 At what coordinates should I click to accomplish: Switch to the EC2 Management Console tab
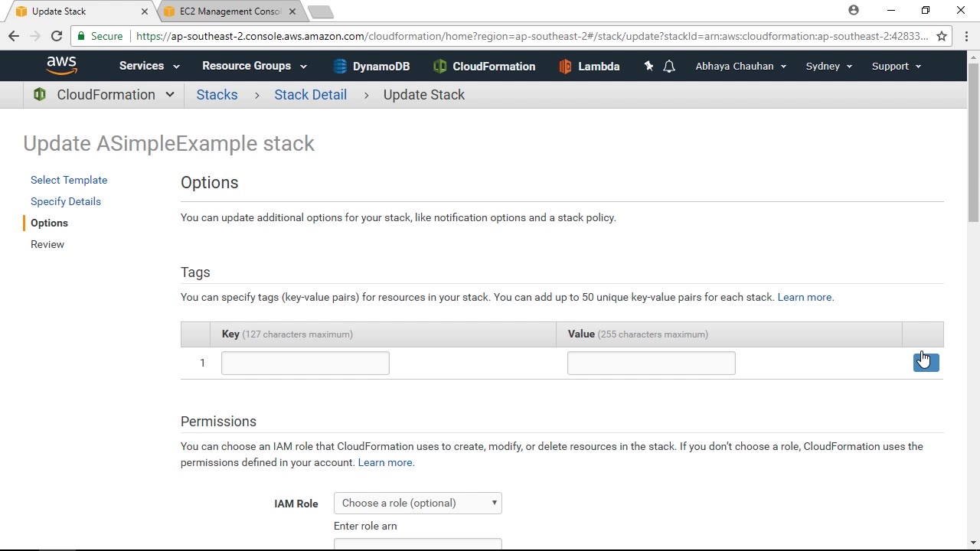(x=230, y=11)
